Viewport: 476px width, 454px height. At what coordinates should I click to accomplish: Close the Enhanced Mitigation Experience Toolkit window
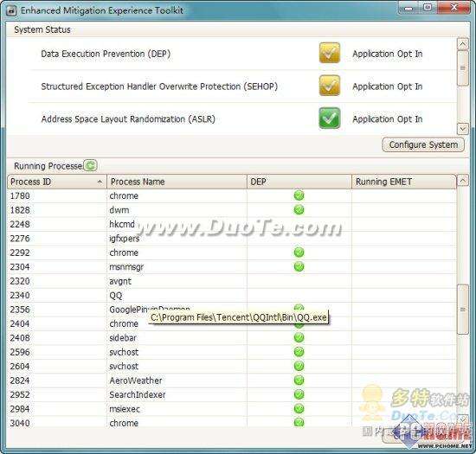click(x=453, y=7)
